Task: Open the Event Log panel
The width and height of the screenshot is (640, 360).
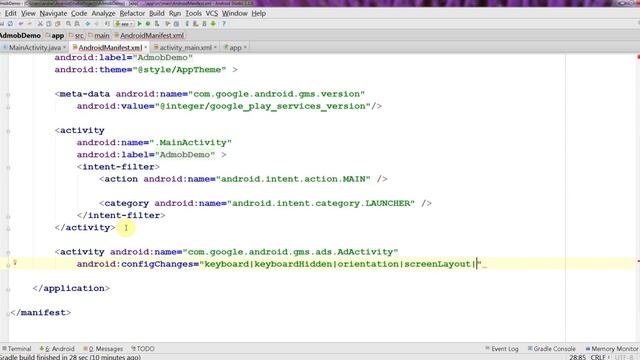Action: 502,349
